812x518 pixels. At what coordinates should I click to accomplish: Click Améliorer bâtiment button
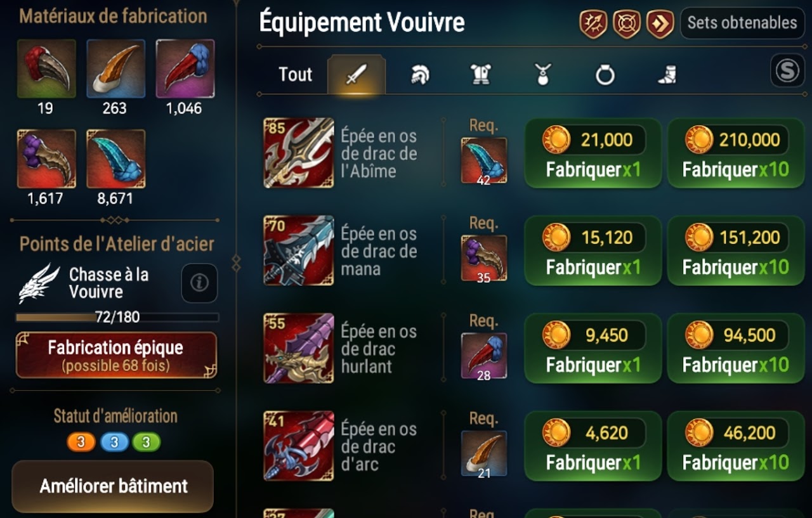(x=113, y=486)
